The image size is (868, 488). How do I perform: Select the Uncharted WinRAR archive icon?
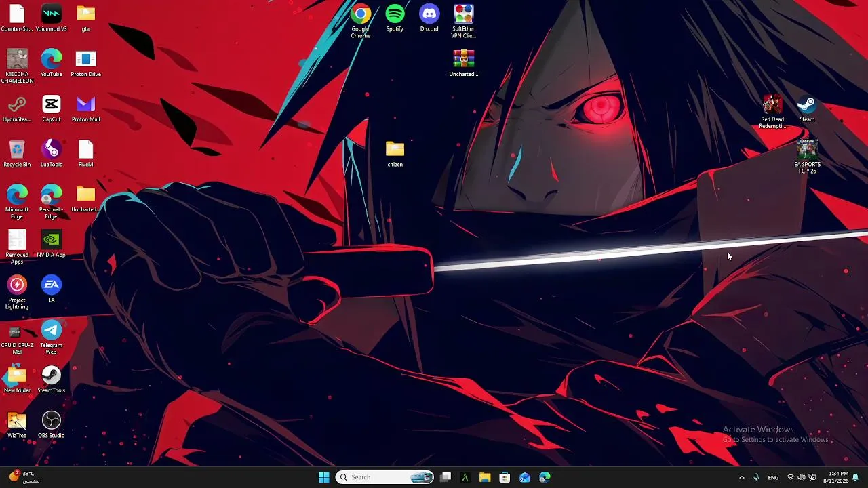(464, 64)
